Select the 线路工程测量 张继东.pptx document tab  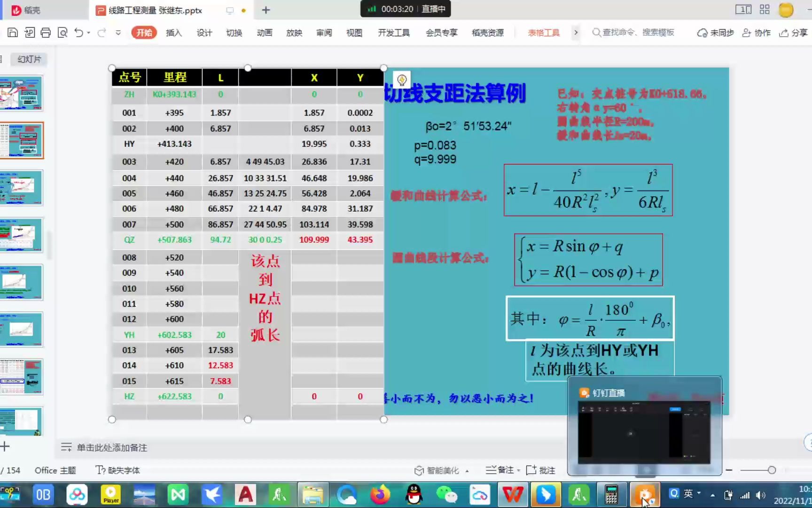tap(156, 10)
